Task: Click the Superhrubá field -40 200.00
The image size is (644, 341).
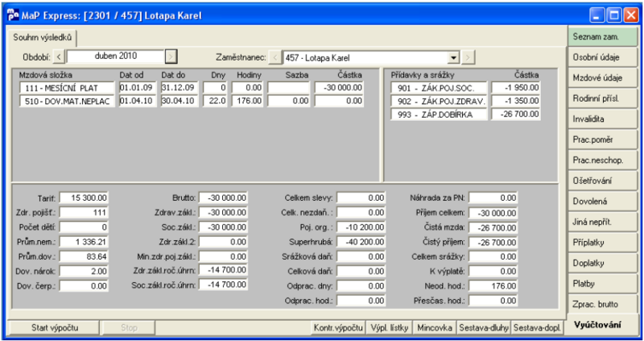Action: (361, 242)
